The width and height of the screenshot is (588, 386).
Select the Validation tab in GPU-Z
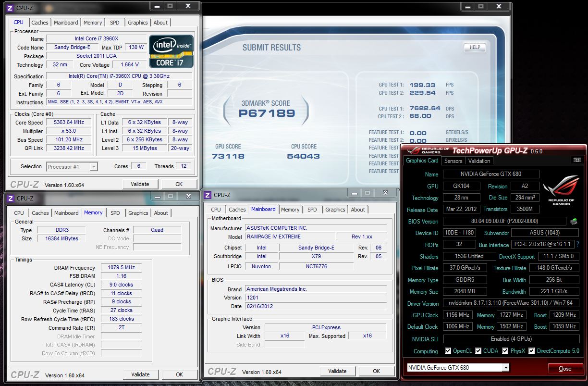click(x=479, y=161)
